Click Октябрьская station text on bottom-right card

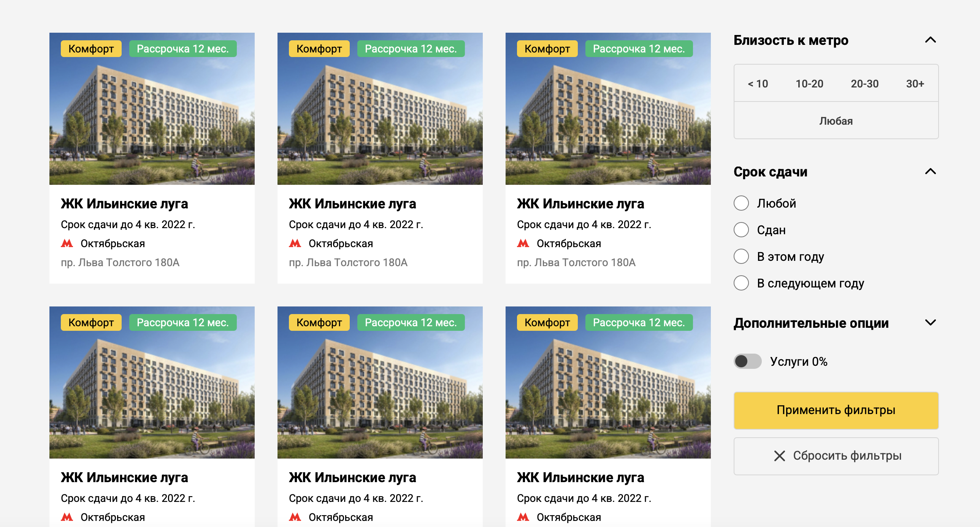569,517
